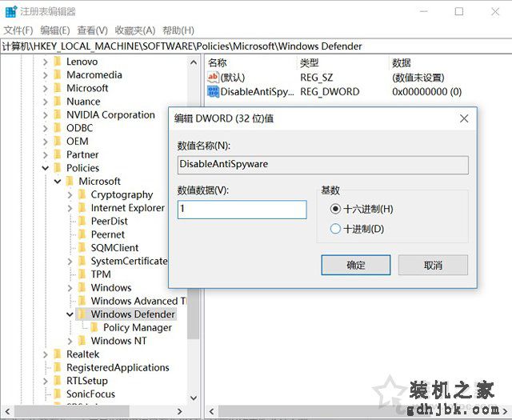The width and height of the screenshot is (512, 420).
Task: Open the 查看(V) menu
Action: click(93, 30)
